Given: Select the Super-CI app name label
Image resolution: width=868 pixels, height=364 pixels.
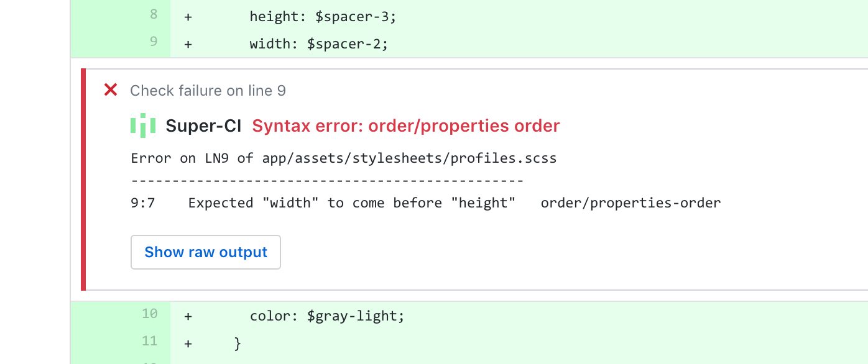Looking at the screenshot, I should tap(203, 125).
